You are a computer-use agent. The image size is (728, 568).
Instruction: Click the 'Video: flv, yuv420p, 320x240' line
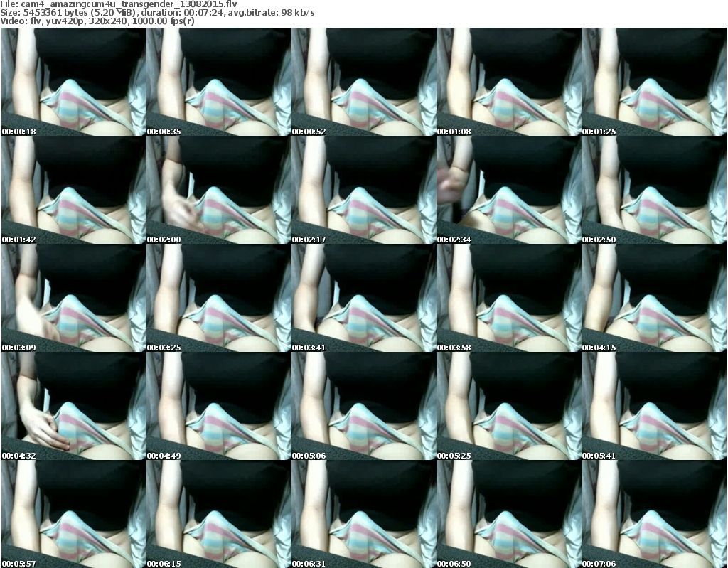coord(97,21)
